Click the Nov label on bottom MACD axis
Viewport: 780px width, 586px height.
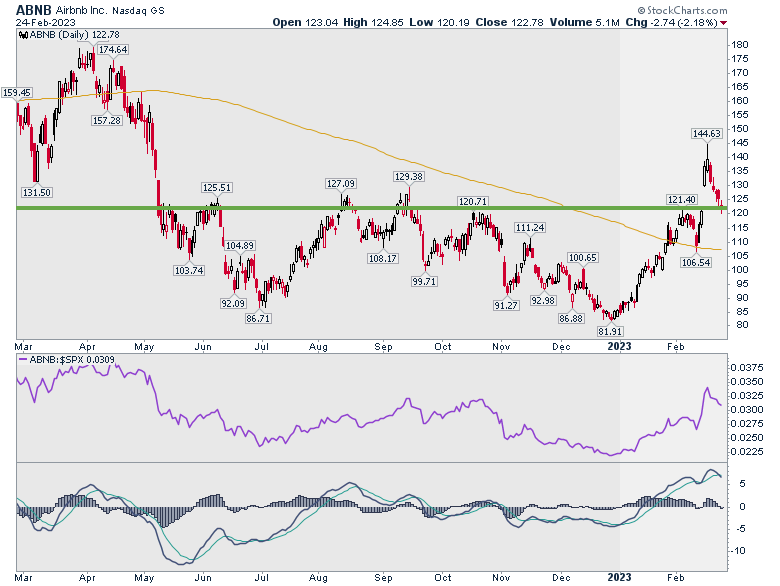[x=501, y=578]
